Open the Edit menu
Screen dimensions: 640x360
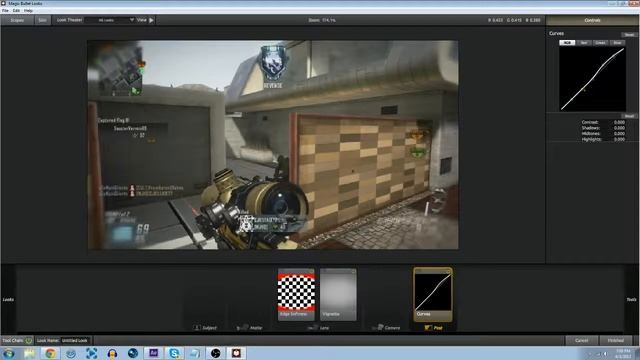click(16, 10)
